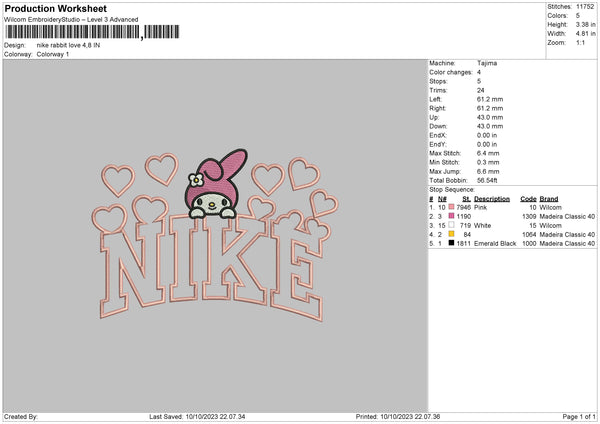Click the My Melody rabbit embroidery figure
The width and height of the screenshot is (600, 424).
pos(216,184)
